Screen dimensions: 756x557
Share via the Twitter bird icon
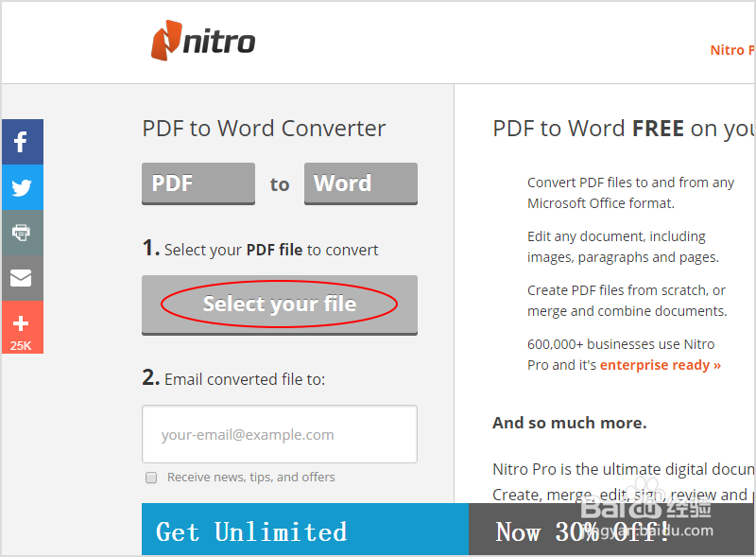(22, 187)
